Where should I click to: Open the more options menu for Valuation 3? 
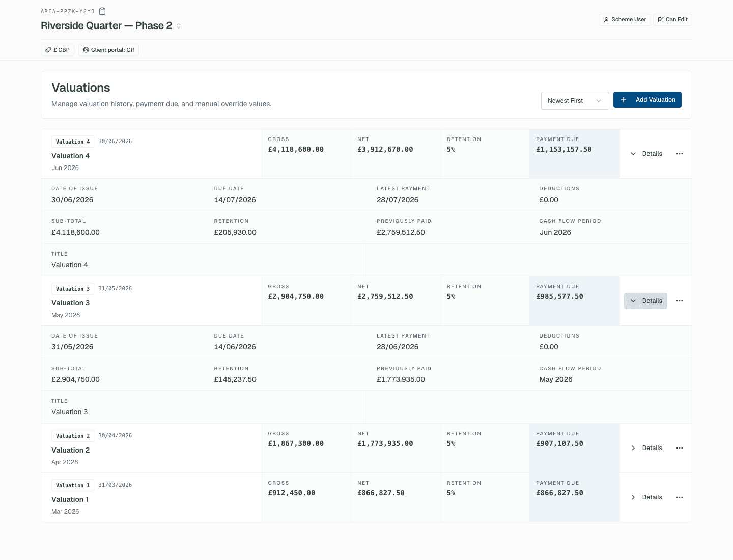pyautogui.click(x=680, y=301)
